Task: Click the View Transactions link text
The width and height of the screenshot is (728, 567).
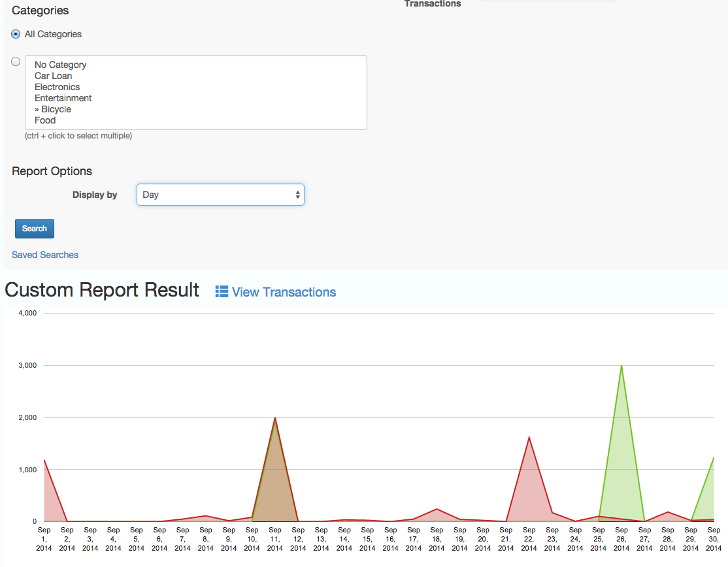Action: coord(284,292)
